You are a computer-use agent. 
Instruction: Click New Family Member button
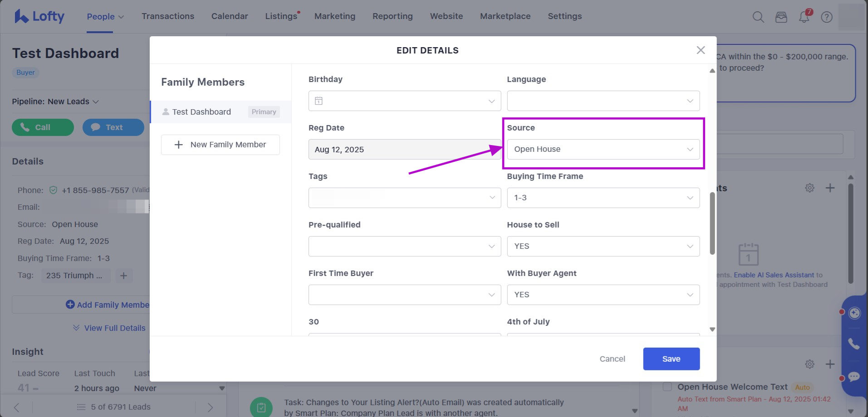click(x=220, y=145)
